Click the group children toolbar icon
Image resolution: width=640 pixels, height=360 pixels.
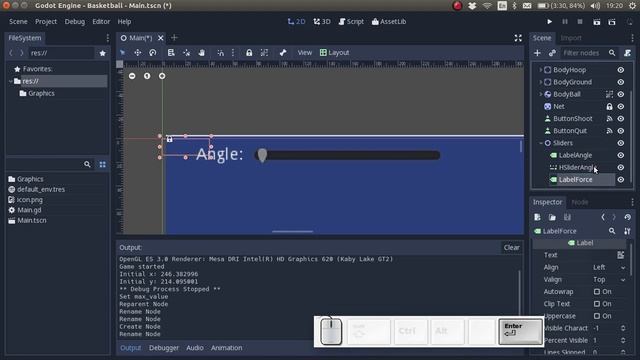click(264, 53)
